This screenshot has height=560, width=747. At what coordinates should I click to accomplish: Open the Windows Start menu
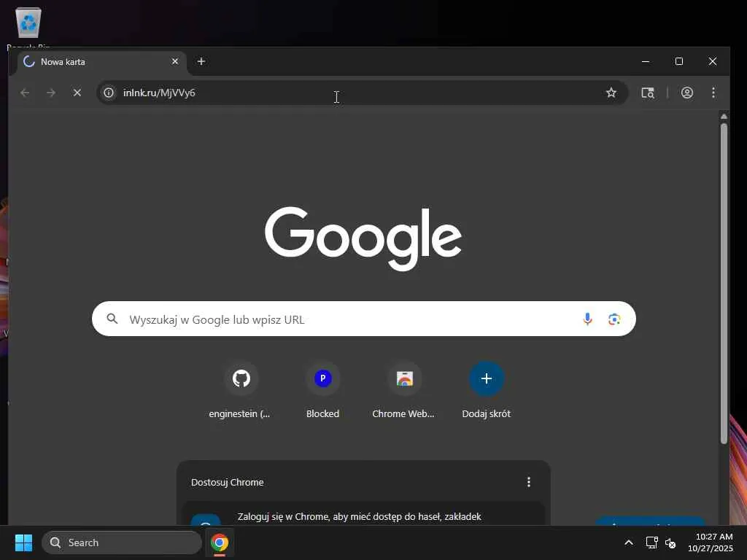(24, 542)
